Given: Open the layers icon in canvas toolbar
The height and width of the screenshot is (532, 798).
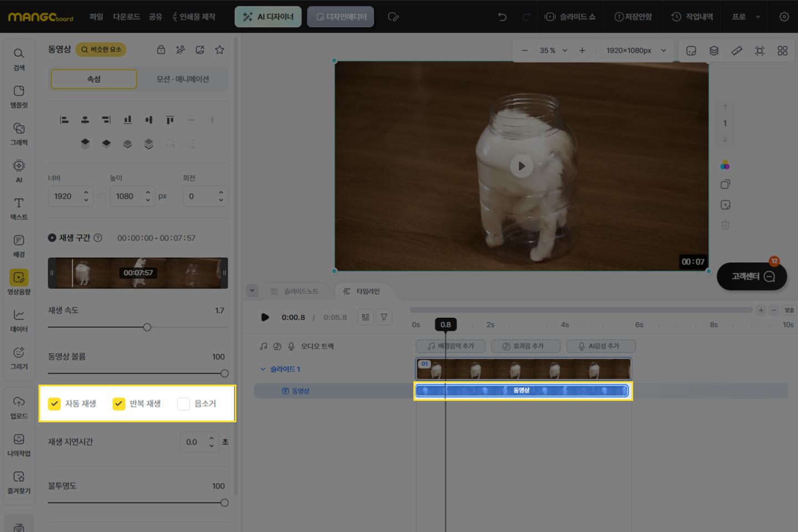Looking at the screenshot, I should (x=714, y=50).
